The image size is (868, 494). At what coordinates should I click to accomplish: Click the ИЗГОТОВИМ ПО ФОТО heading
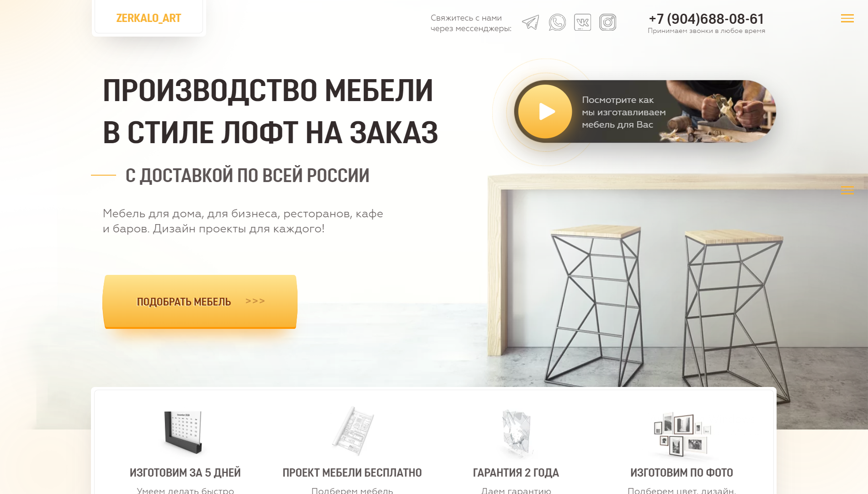tap(682, 473)
